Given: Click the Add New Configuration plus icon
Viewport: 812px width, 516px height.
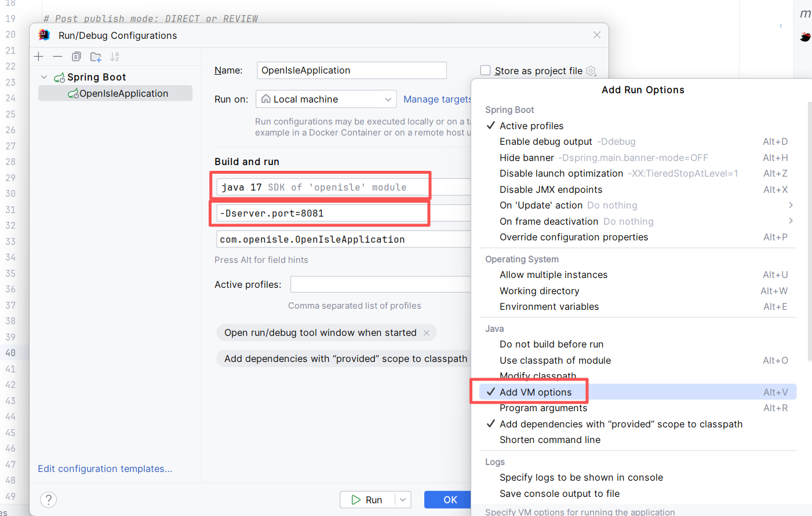Looking at the screenshot, I should pyautogui.click(x=39, y=57).
